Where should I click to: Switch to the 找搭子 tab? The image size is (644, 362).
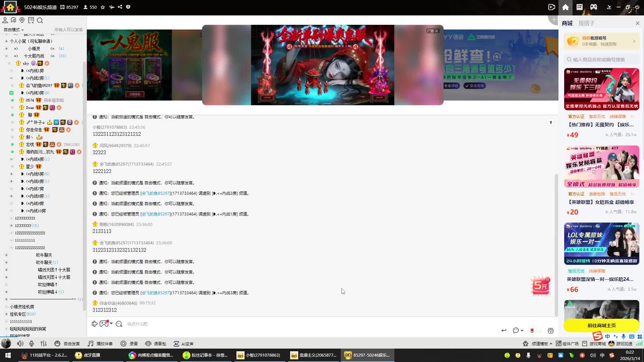pyautogui.click(x=586, y=23)
